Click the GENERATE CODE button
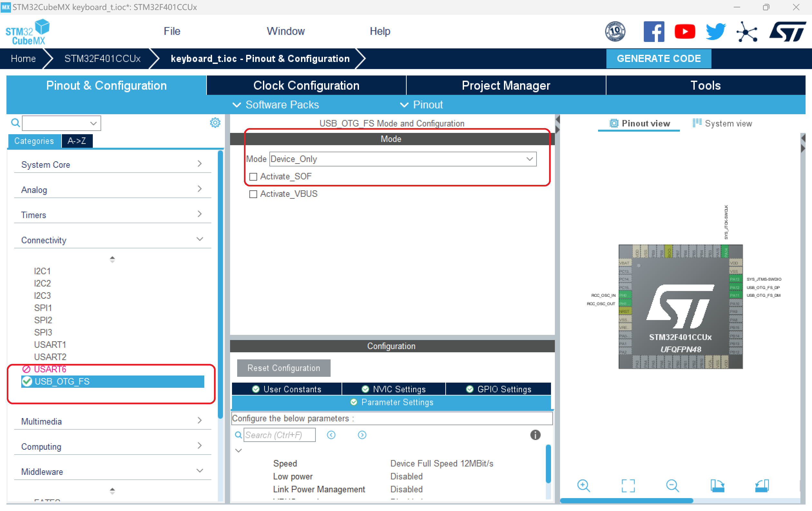Image resolution: width=812 pixels, height=511 pixels. pyautogui.click(x=658, y=58)
